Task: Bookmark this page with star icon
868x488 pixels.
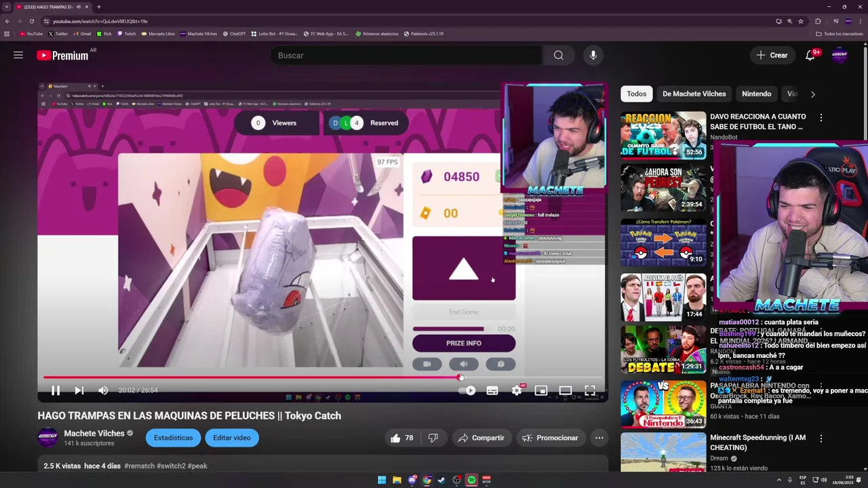Action: pos(801,21)
